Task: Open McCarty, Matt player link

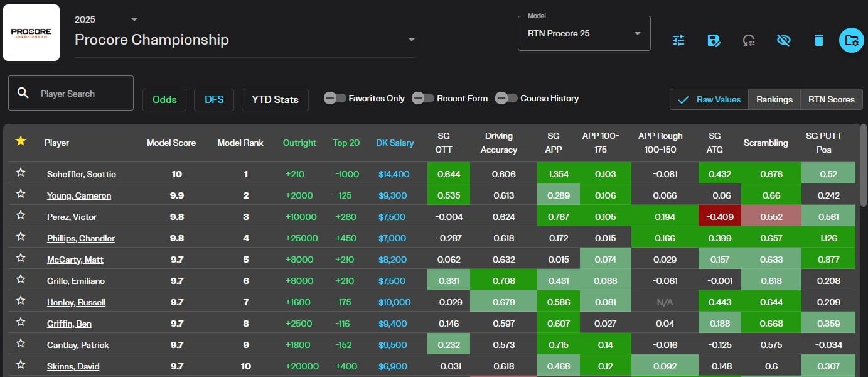Action: click(75, 260)
